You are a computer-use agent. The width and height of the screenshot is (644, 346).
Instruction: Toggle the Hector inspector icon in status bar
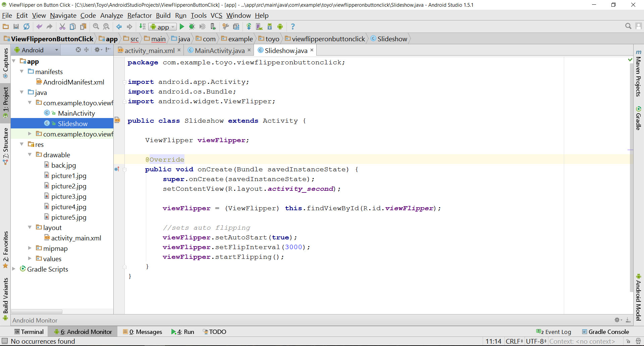[638, 341]
